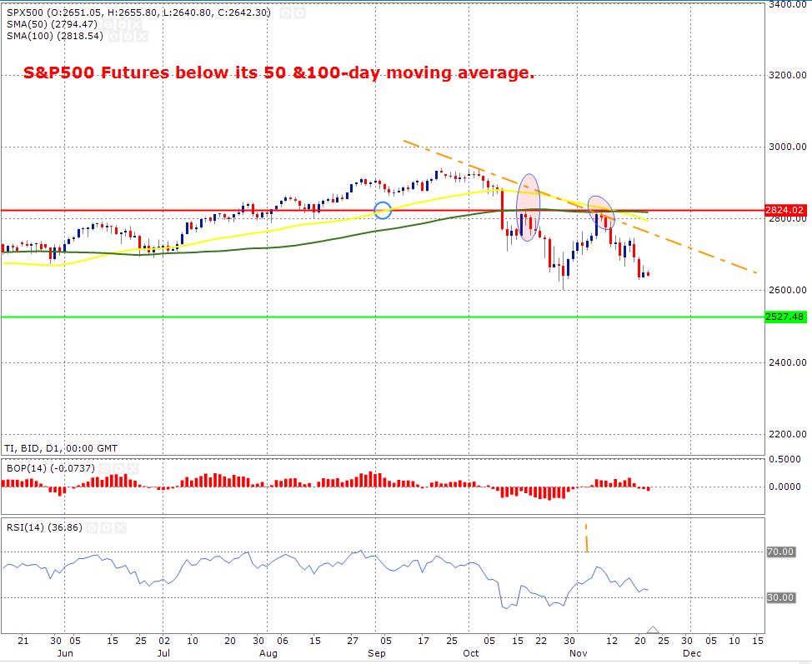Open settings gear for SMA(50) indicator

tap(122, 24)
